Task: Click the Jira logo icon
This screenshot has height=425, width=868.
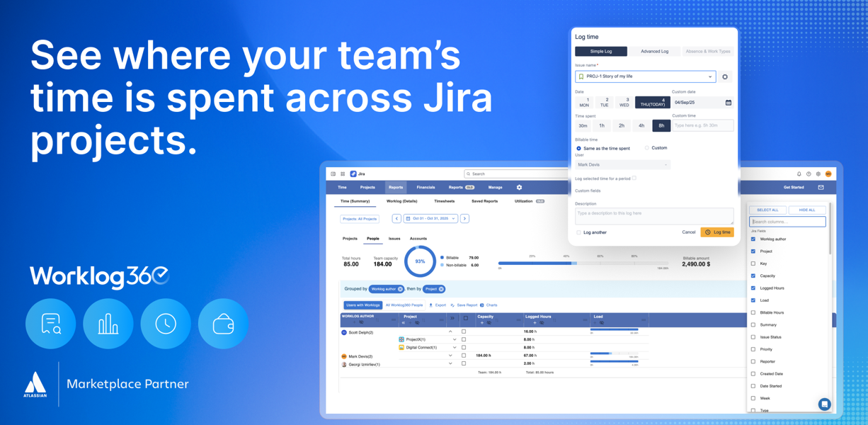Action: point(353,174)
